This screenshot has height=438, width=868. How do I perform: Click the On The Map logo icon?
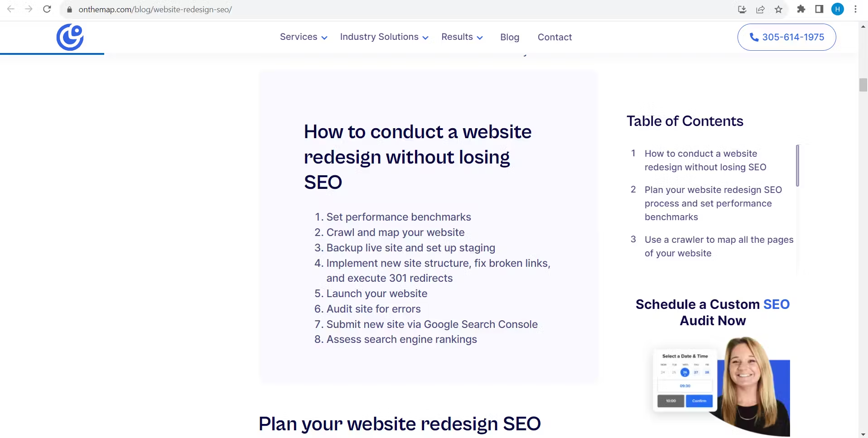coord(70,37)
